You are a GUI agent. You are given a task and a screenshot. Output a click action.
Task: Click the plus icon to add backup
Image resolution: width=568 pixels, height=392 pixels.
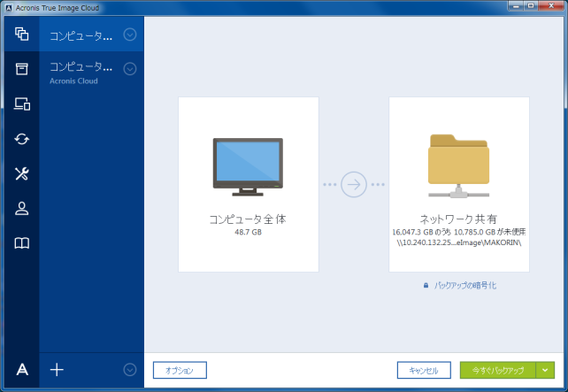57,370
